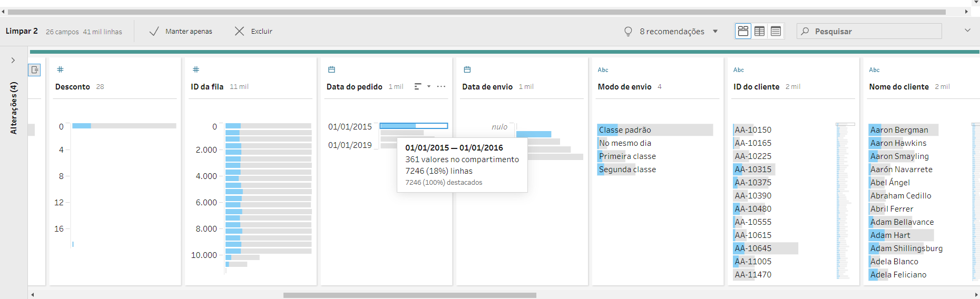The height and width of the screenshot is (299, 980).
Task: Select customer ID AA-10315
Action: (x=754, y=170)
